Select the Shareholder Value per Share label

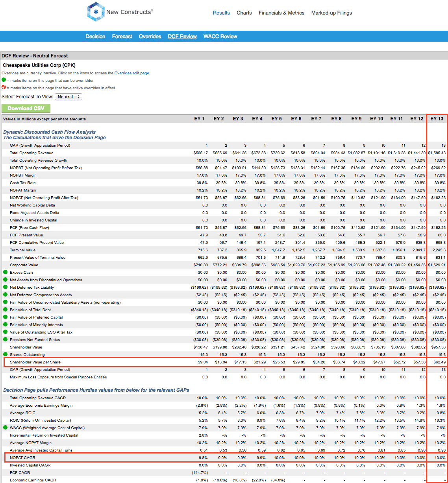click(35, 362)
